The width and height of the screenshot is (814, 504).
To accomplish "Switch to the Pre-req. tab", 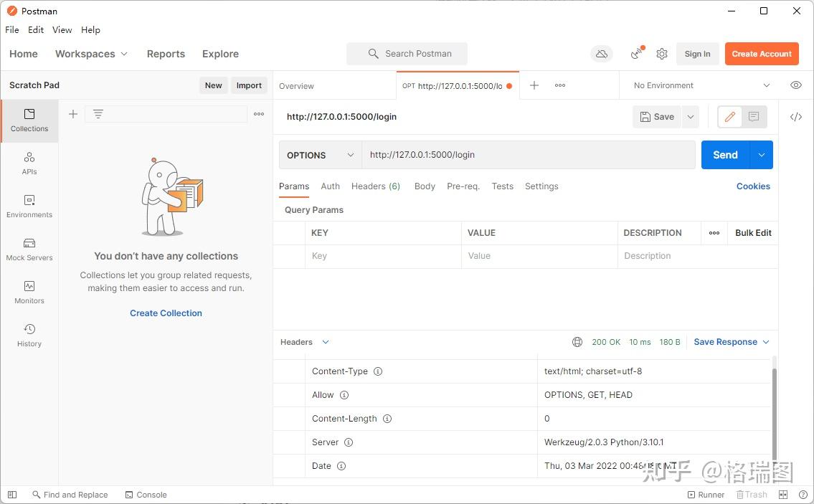I will click(x=463, y=186).
